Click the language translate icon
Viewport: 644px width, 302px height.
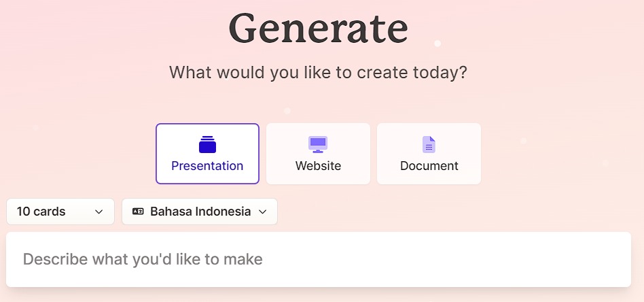coord(138,212)
